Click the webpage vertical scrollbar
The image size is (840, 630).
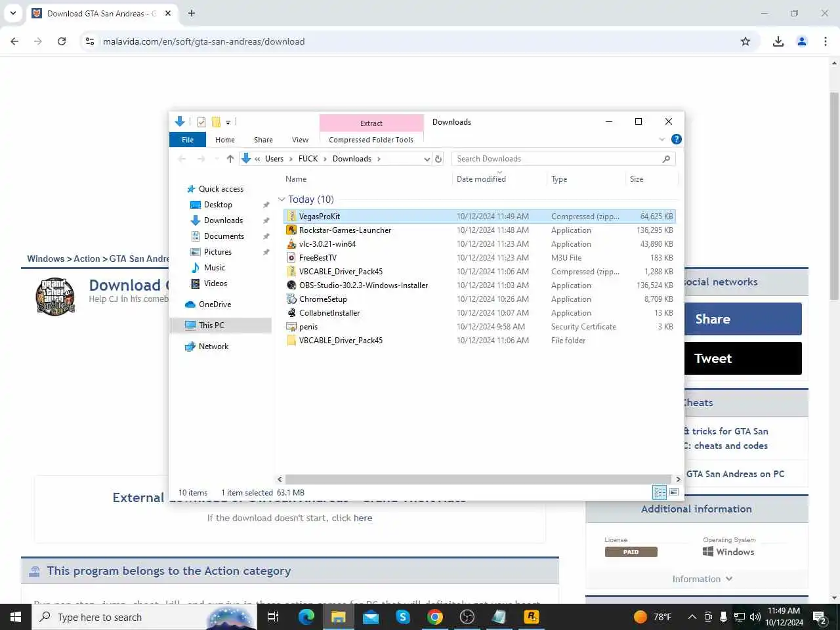pyautogui.click(x=835, y=196)
